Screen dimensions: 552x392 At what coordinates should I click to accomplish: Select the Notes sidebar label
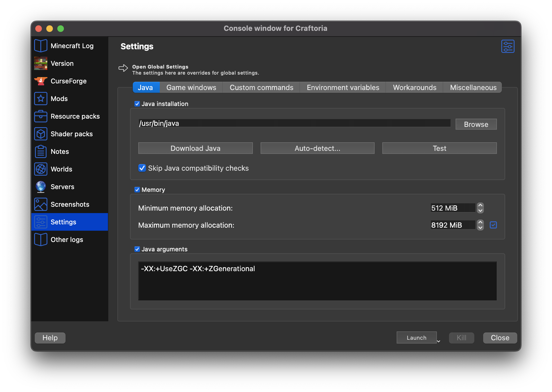(x=60, y=151)
